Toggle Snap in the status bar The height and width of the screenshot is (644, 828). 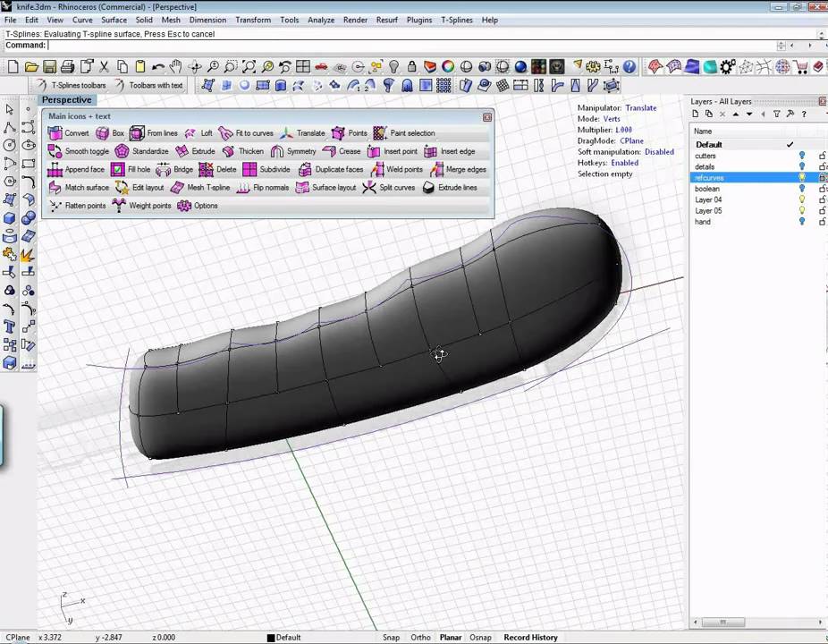391,638
